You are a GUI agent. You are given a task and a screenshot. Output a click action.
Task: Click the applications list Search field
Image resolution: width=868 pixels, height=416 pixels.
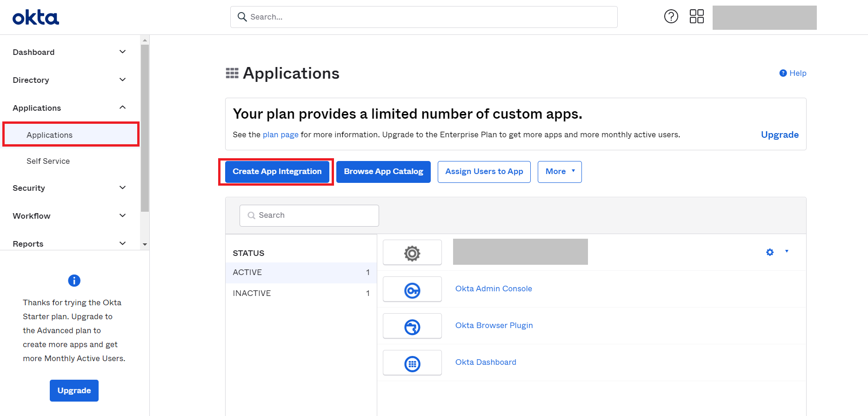tap(309, 215)
